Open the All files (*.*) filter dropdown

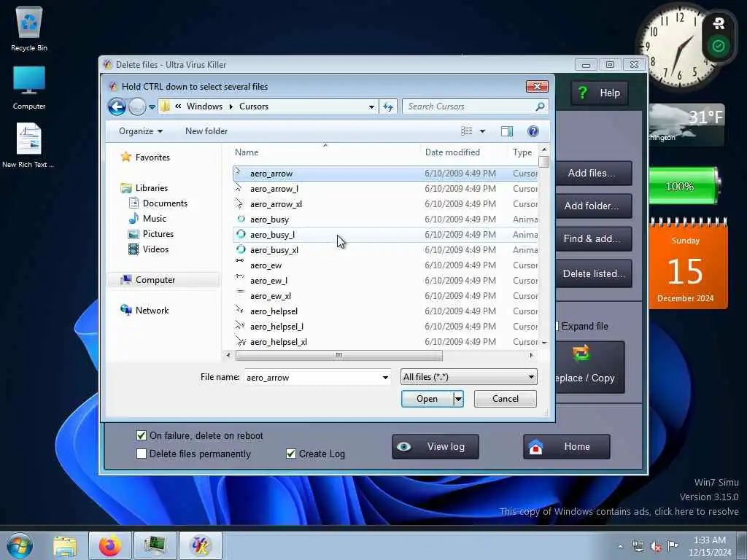tap(469, 377)
